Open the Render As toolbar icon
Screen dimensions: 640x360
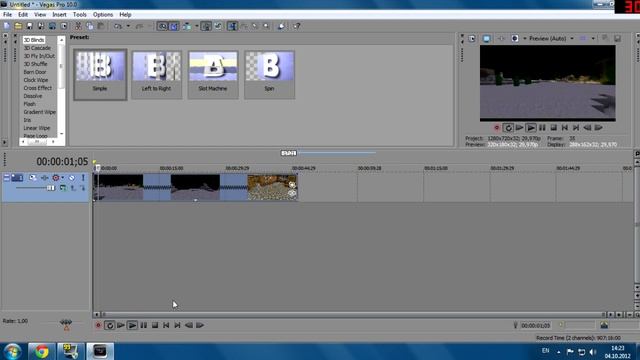pyautogui.click(x=52, y=26)
